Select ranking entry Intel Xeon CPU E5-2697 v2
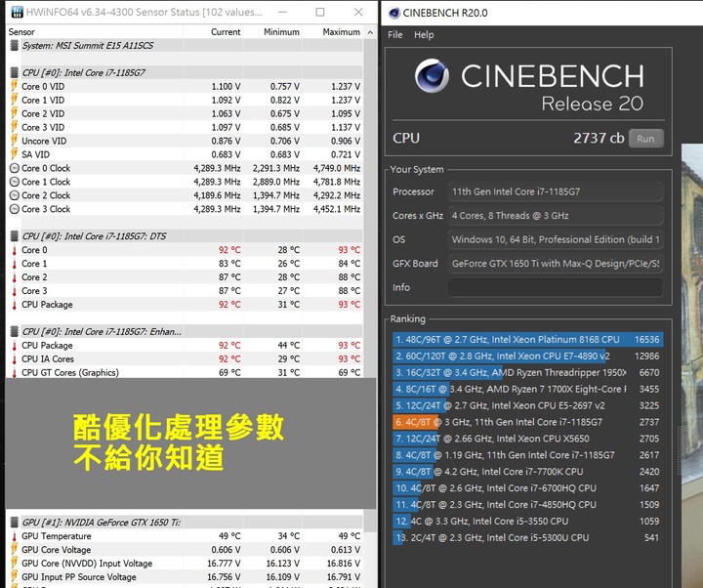 click(x=527, y=405)
